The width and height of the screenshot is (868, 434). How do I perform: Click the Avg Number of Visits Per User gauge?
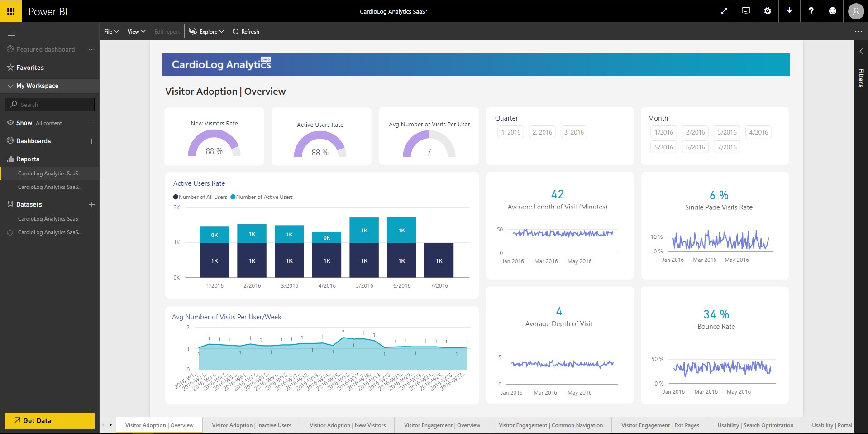tap(429, 144)
